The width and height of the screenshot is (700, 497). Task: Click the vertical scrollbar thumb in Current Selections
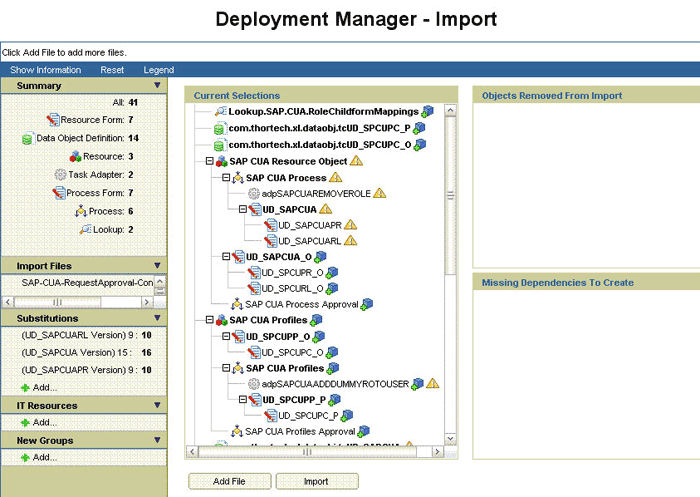click(x=450, y=196)
